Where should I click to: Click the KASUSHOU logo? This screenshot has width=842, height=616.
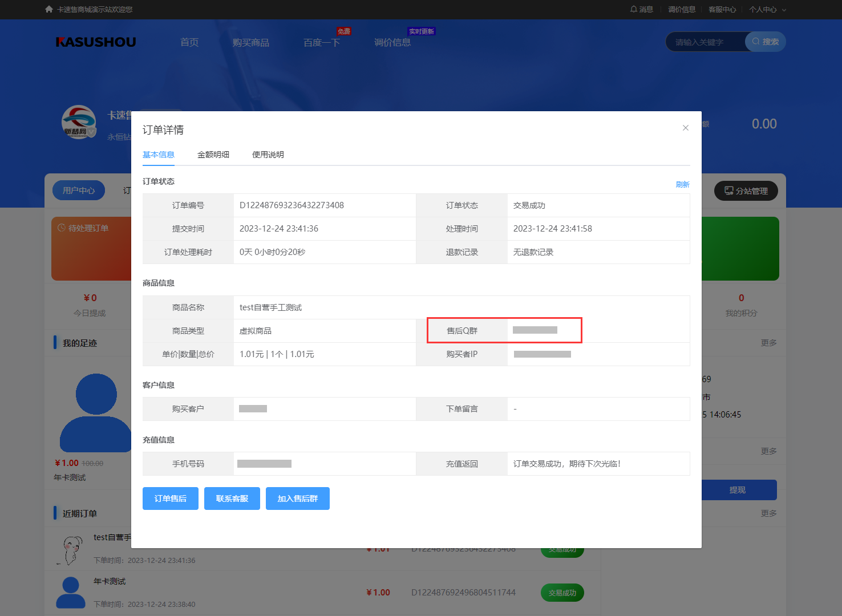[x=96, y=42]
